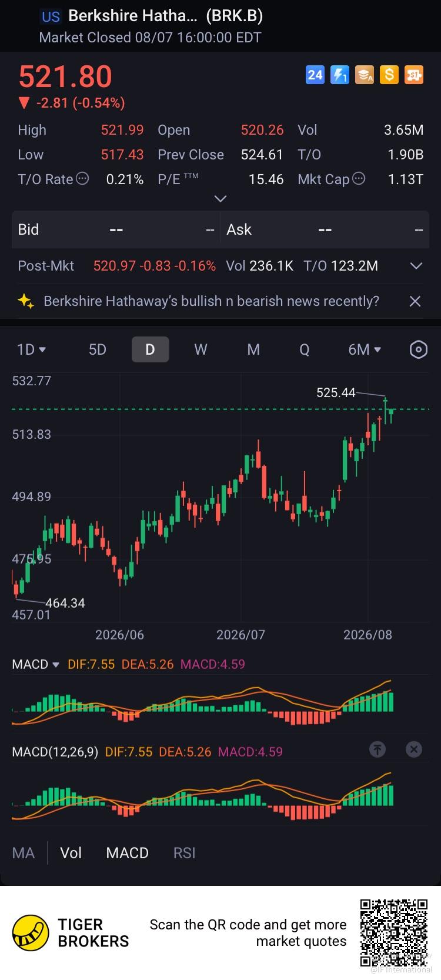Viewport: 441px width, 980px height.
Task: Tap the Berkshire Hatha... (BRK.B) title
Action: (166, 16)
